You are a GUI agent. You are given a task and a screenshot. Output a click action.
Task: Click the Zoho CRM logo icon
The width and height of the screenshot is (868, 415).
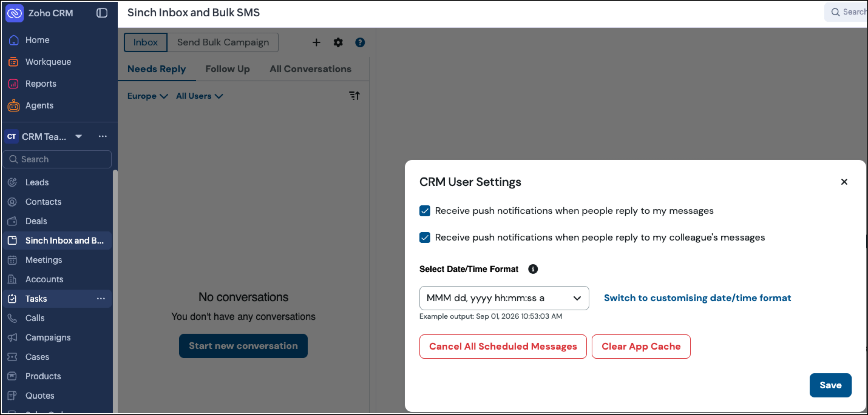point(15,13)
